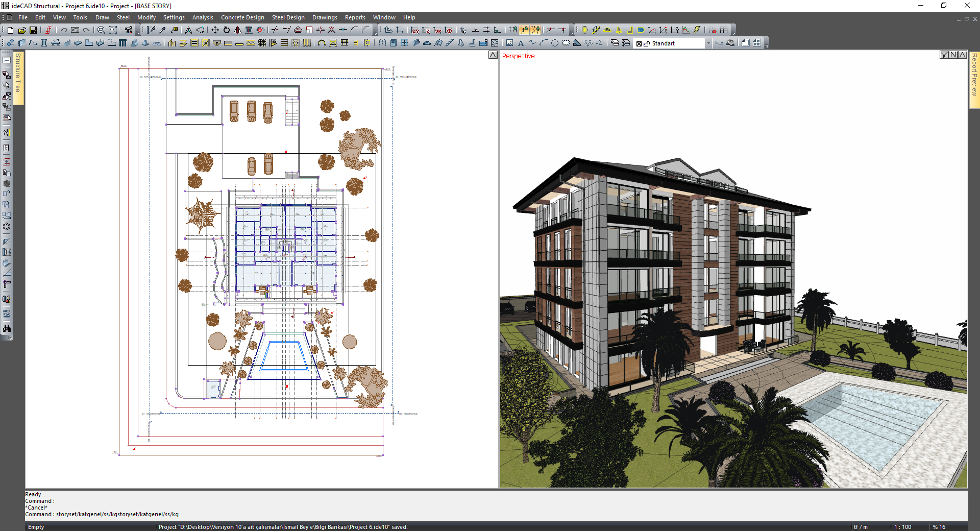The width and height of the screenshot is (980, 531).
Task: Click the protractor half-circle icon
Action: click(607, 30)
